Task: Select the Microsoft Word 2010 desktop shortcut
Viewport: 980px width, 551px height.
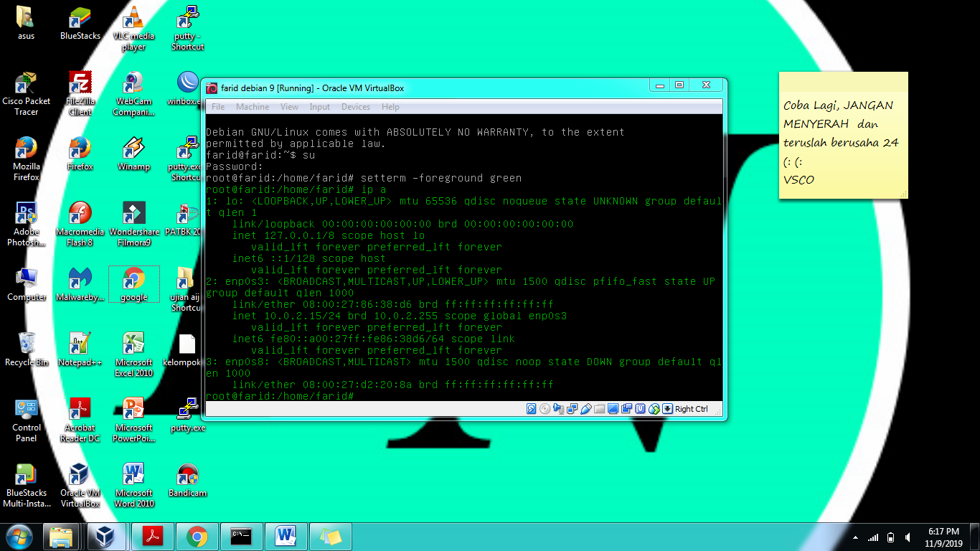Action: 133,485
